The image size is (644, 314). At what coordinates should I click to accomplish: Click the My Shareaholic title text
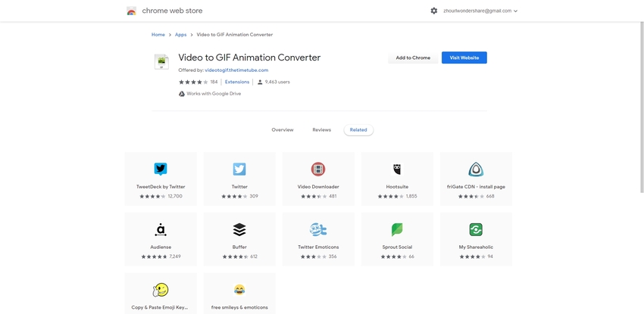(476, 247)
